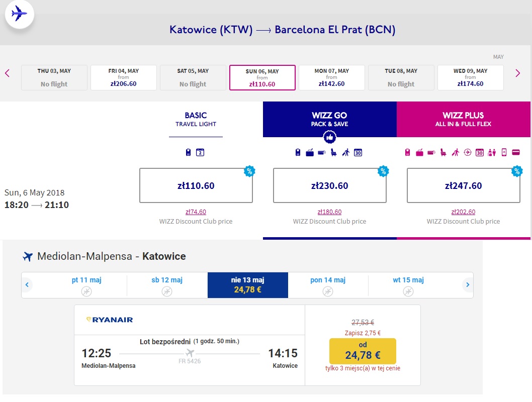Select nie 13 maj 24,78 € date
Viewport: 532px width, 402px height.
click(248, 285)
